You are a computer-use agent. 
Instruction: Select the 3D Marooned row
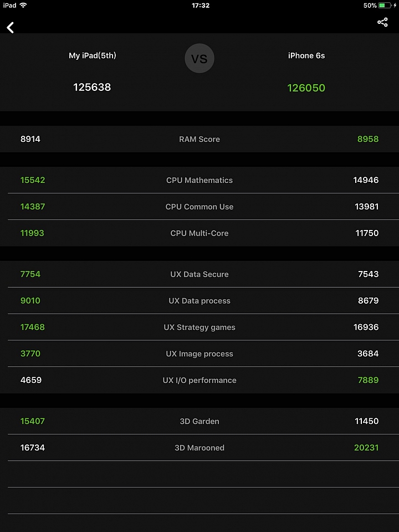[x=199, y=448]
